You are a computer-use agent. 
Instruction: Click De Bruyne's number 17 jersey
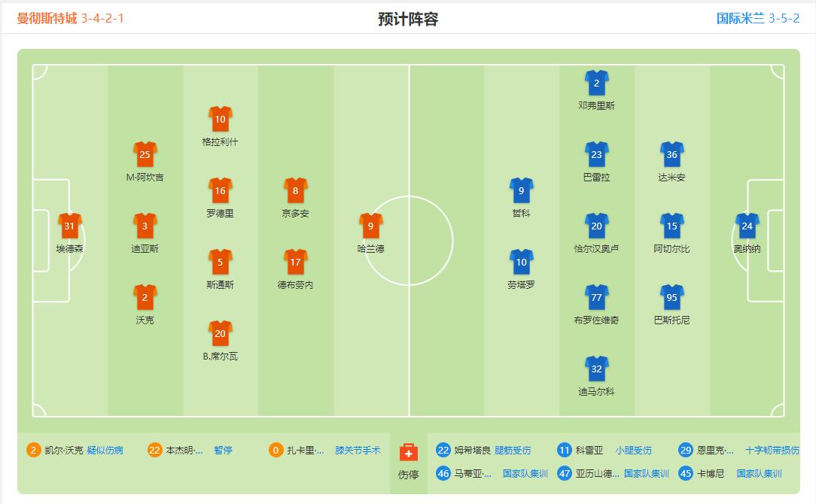(296, 262)
